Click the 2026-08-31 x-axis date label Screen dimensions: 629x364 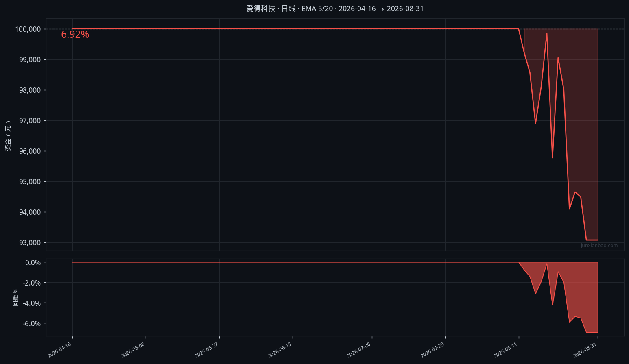click(585, 350)
